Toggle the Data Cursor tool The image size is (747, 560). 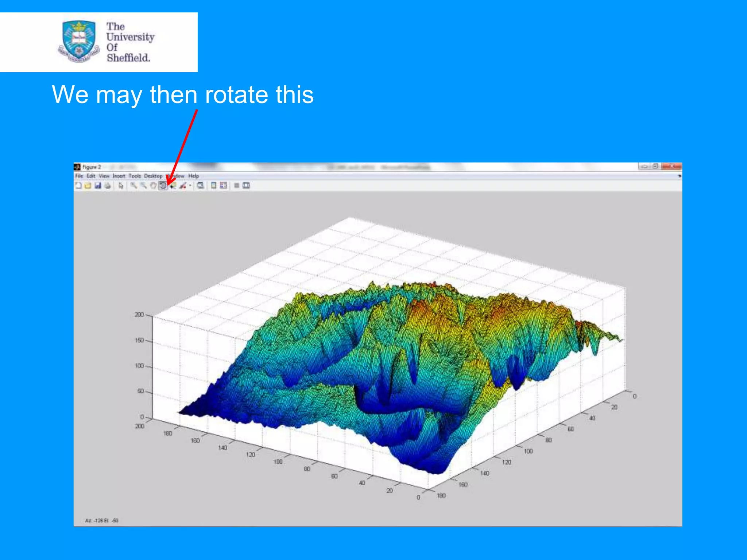point(173,186)
